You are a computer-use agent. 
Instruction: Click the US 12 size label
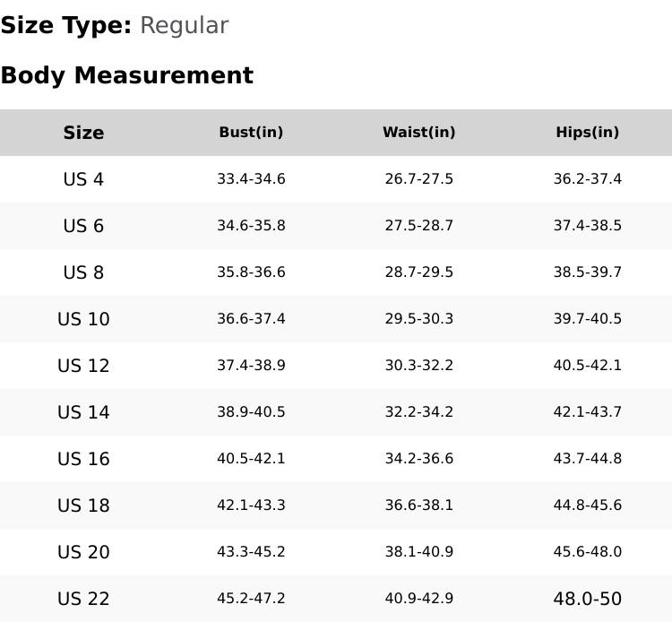[x=83, y=366]
